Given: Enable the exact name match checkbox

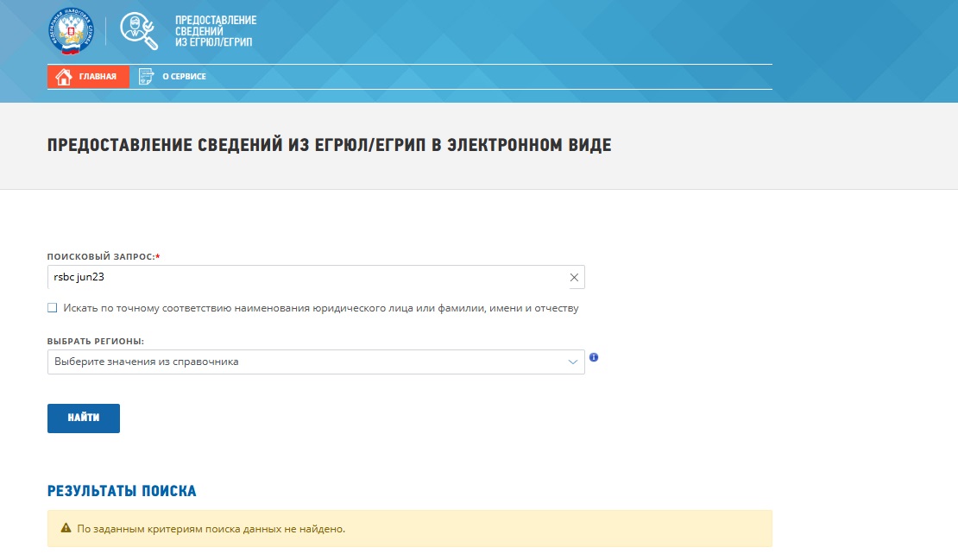Looking at the screenshot, I should click(53, 308).
